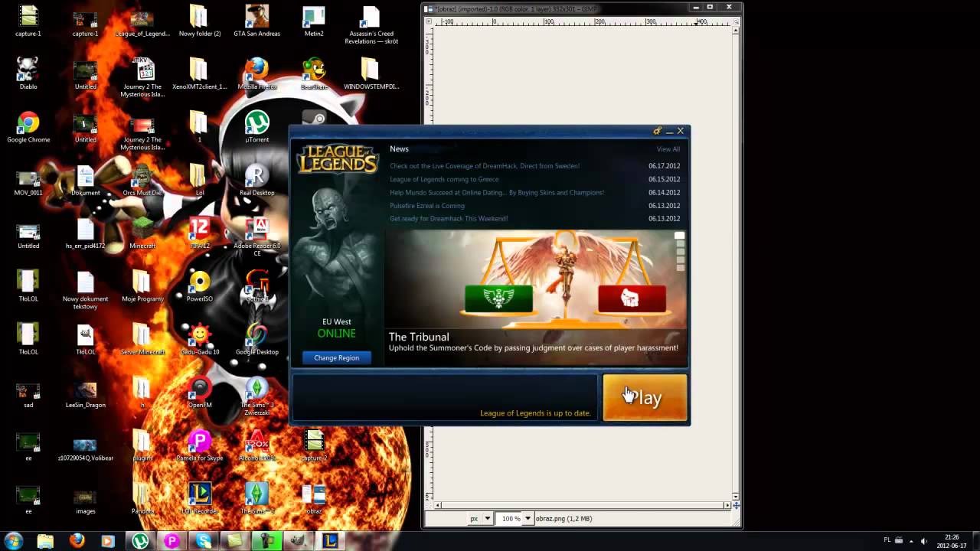Select first banner pager square in launcher
The width and height of the screenshot is (980, 551).
(679, 236)
